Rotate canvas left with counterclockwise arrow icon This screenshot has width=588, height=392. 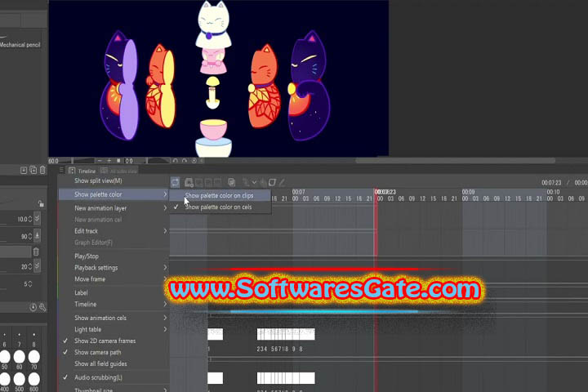pyautogui.click(x=175, y=161)
